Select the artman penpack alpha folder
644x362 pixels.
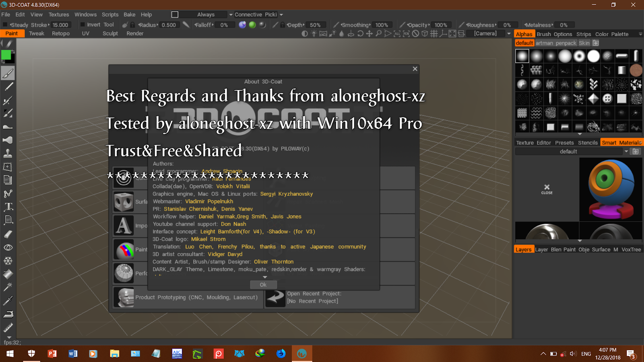point(556,43)
